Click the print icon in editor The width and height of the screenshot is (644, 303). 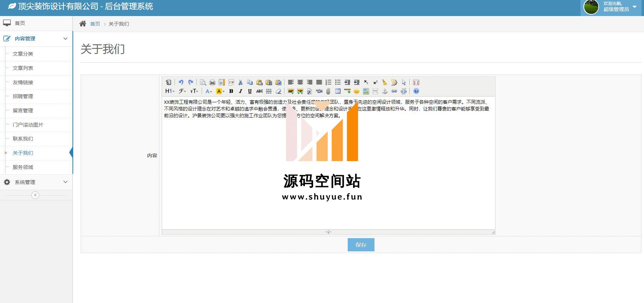coord(212,82)
